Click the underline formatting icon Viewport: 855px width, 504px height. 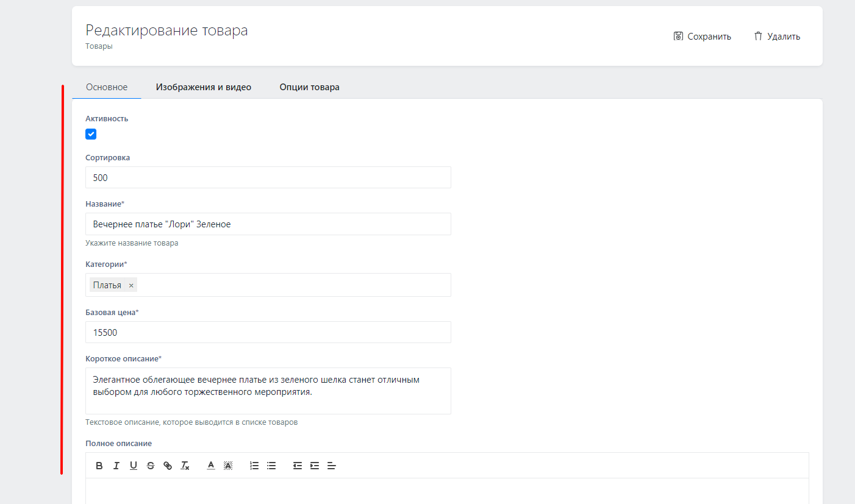(134, 466)
